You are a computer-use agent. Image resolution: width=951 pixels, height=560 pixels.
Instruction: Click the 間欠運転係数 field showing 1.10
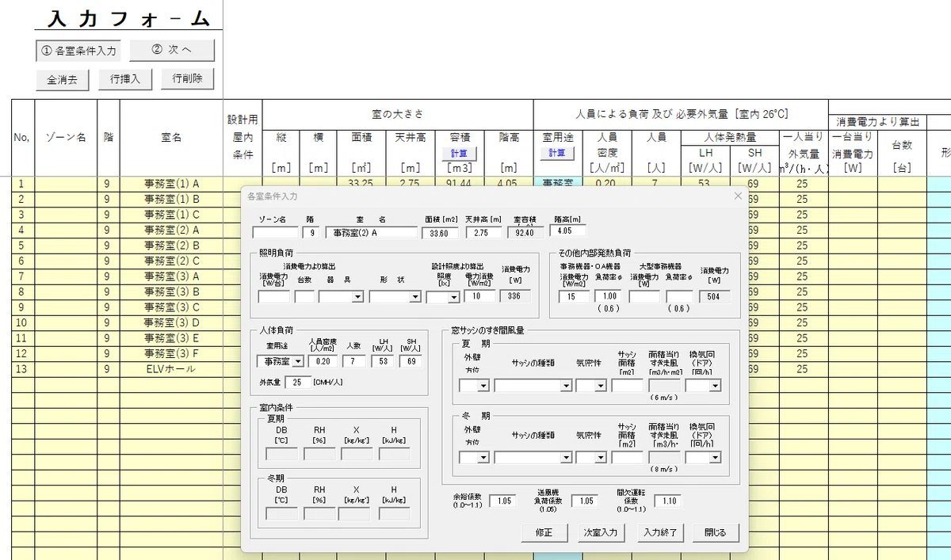click(x=667, y=501)
